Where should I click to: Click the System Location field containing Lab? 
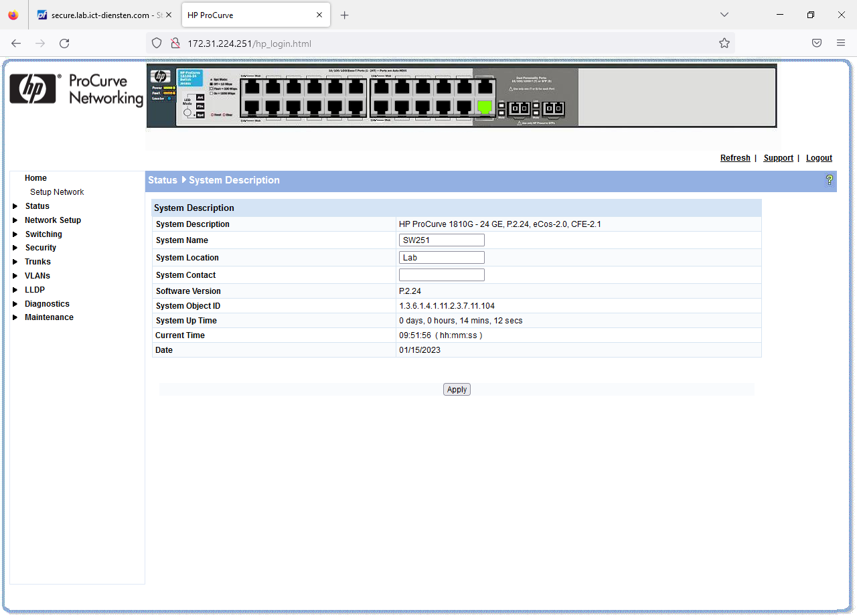pos(442,258)
